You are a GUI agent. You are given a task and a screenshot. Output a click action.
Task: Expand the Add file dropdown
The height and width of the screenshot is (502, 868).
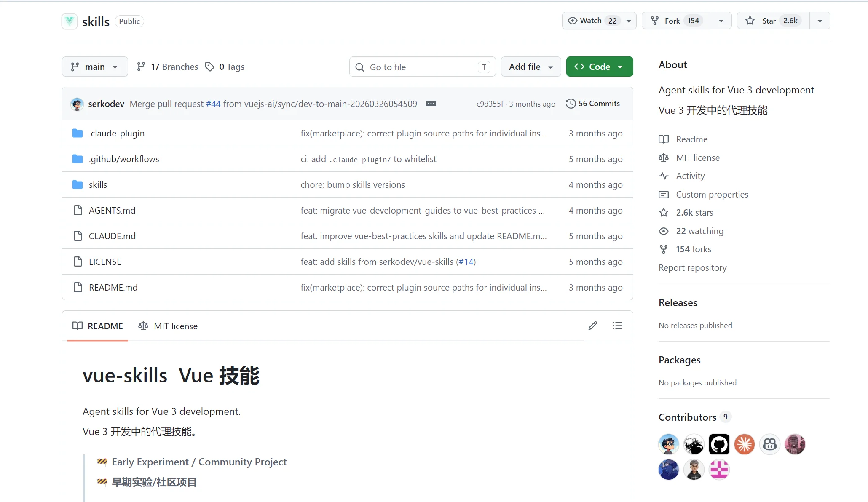(x=531, y=67)
